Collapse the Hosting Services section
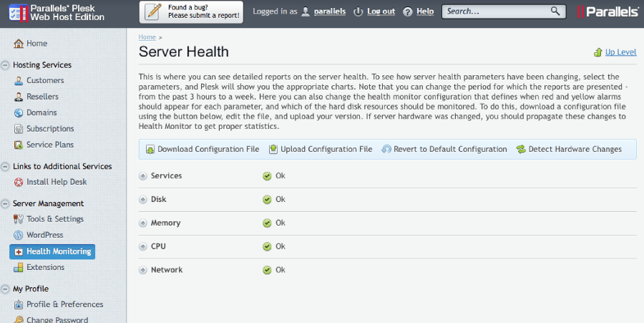644x323 pixels. (x=5, y=65)
